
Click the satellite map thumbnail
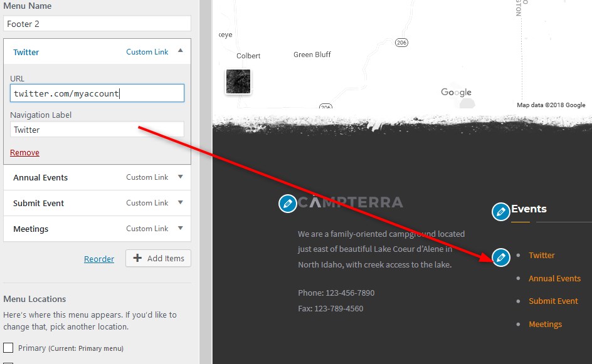[238, 81]
